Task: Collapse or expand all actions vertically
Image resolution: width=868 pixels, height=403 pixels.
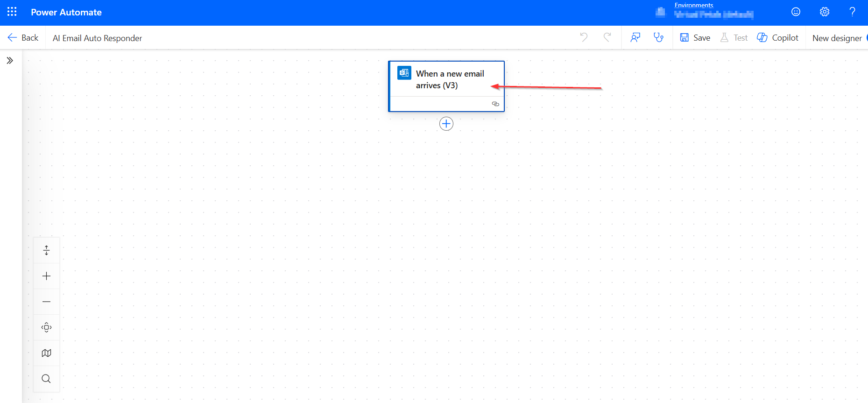Action: pos(46,250)
